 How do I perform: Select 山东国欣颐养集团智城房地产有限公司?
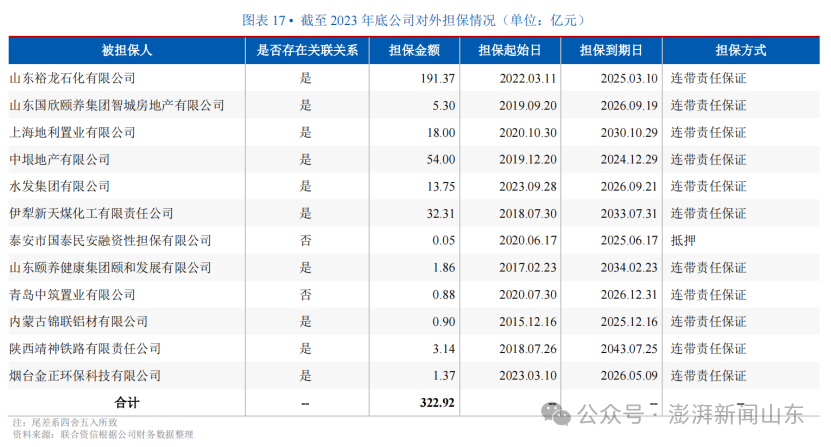click(117, 106)
